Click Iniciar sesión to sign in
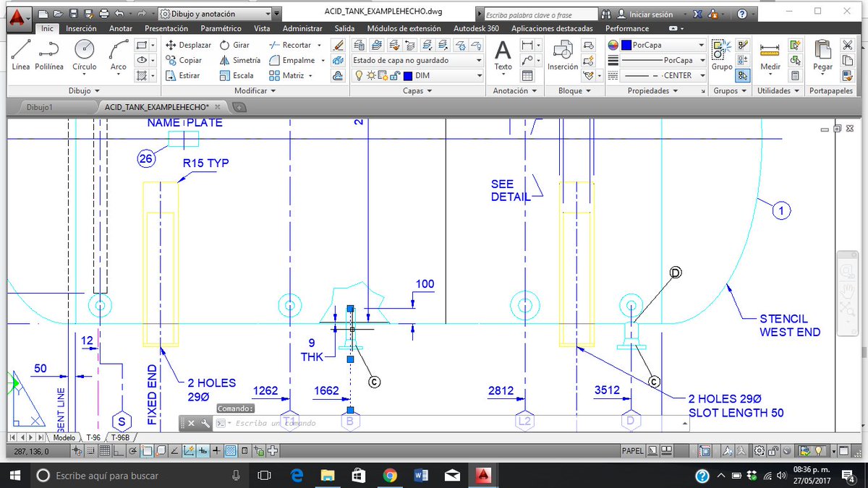Image resolution: width=868 pixels, height=488 pixels. (645, 14)
